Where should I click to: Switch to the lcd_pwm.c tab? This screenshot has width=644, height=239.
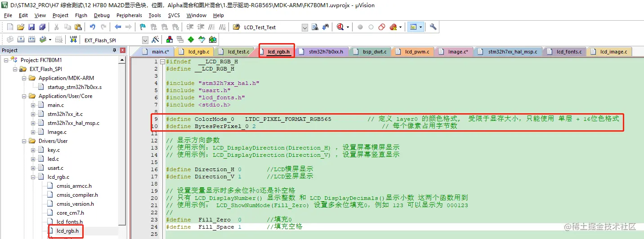[412, 52]
